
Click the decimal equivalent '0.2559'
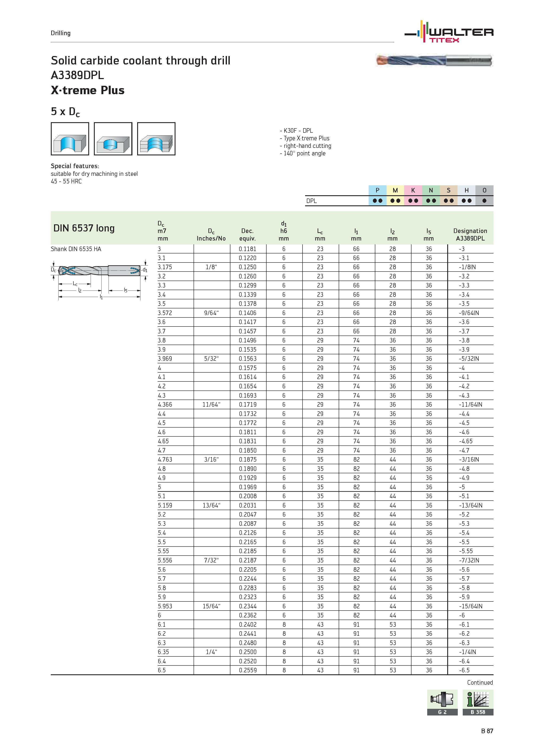point(247,670)
